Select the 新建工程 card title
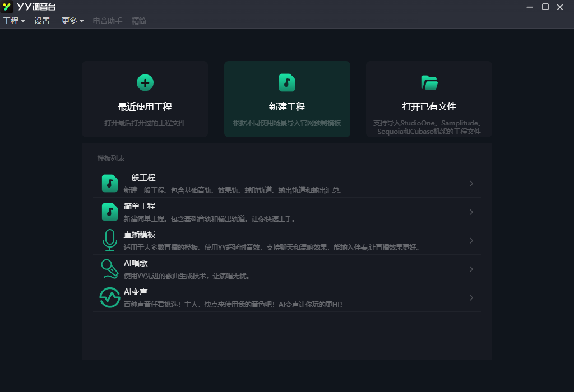Screen dimensions: 574x392 (287, 107)
